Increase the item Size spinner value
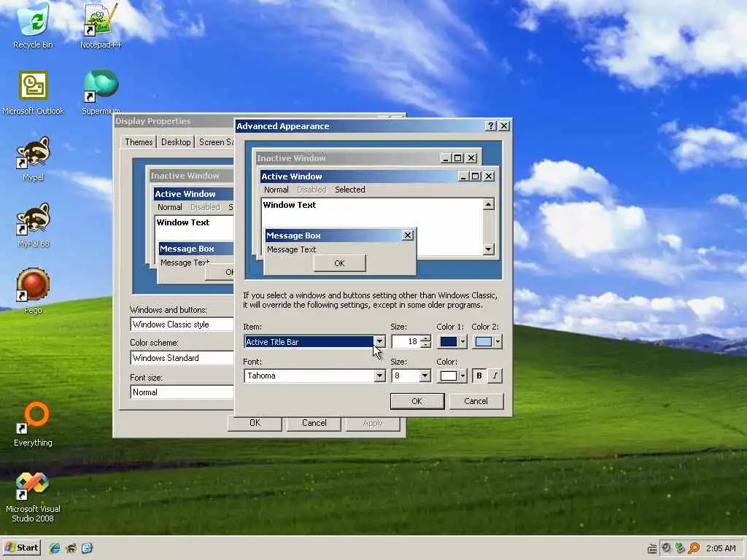 [x=425, y=338]
